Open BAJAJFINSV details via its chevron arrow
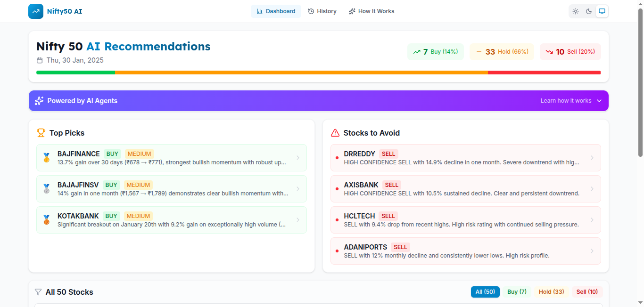Screen dimensions: 644x307 (x=297, y=189)
